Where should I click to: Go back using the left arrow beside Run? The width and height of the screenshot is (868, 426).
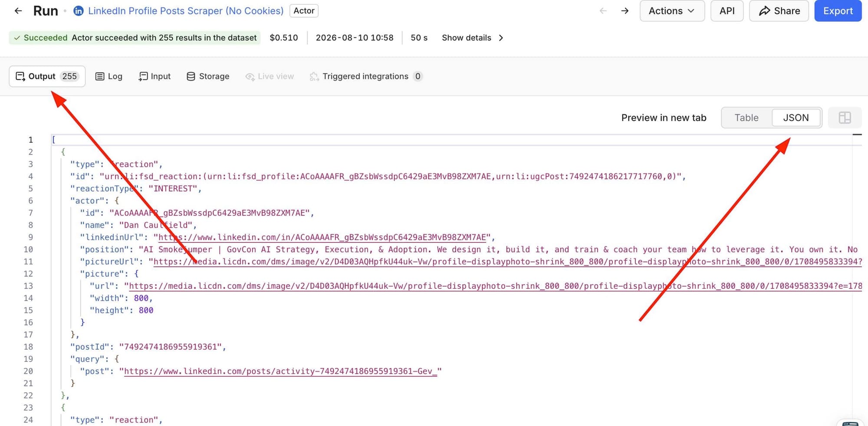[x=18, y=11]
